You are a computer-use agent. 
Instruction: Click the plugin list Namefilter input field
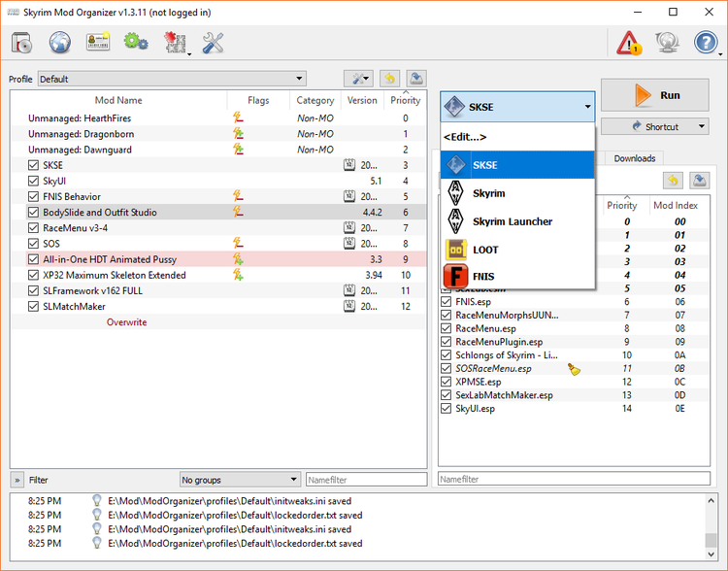point(574,479)
